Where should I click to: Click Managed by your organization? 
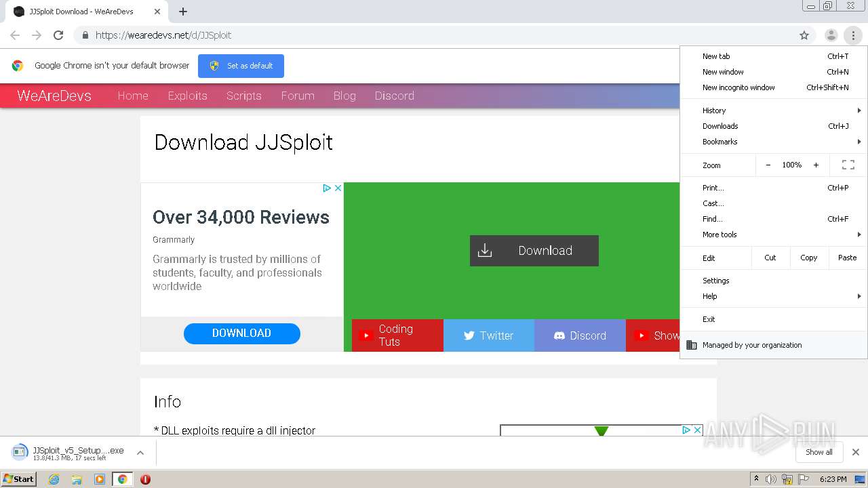[774, 345]
